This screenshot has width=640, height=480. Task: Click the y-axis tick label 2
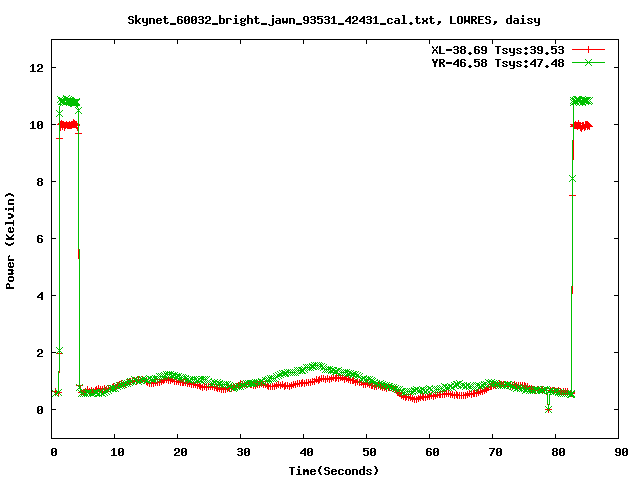(40, 353)
